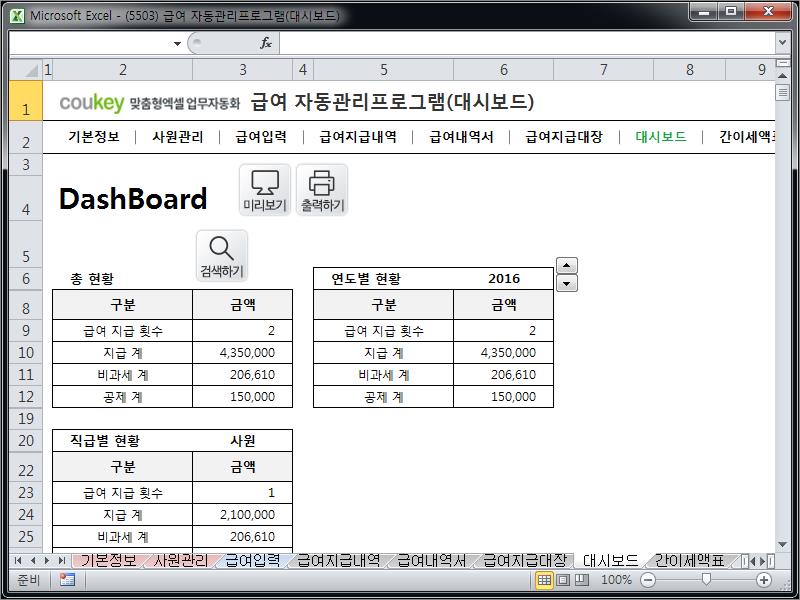This screenshot has height=600, width=800.
Task: Open the Name Box dropdown arrow
Action: (177, 43)
